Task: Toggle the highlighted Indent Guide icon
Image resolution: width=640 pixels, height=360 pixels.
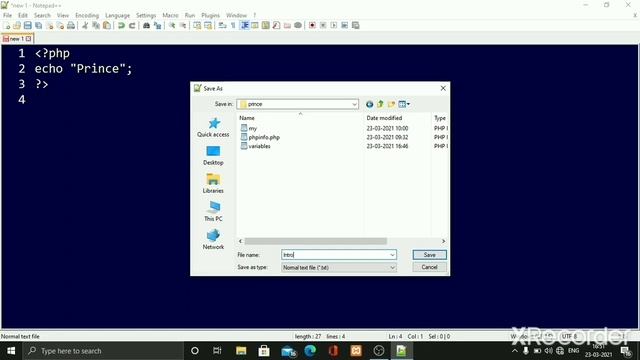Action: (x=244, y=25)
